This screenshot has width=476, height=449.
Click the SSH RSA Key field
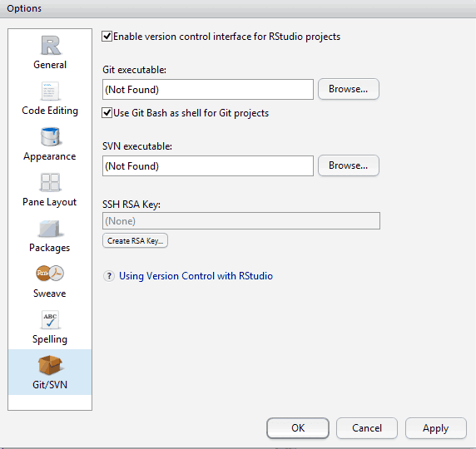pyautogui.click(x=241, y=221)
